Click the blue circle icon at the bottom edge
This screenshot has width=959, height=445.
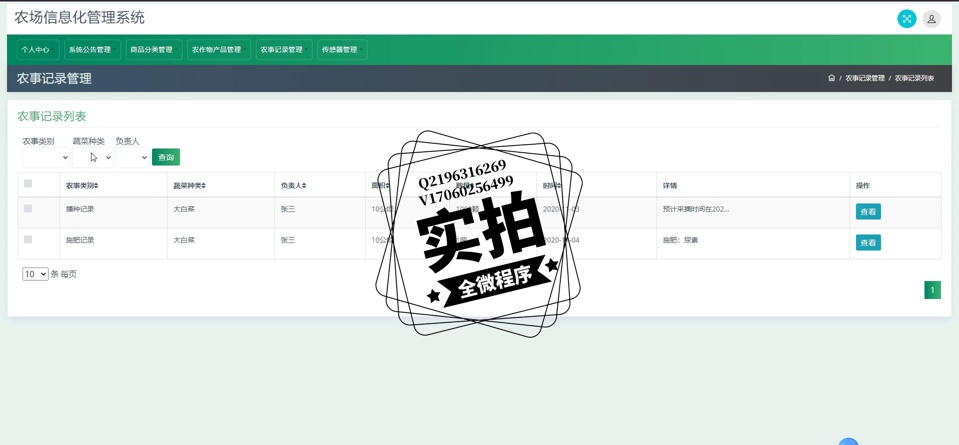848,441
